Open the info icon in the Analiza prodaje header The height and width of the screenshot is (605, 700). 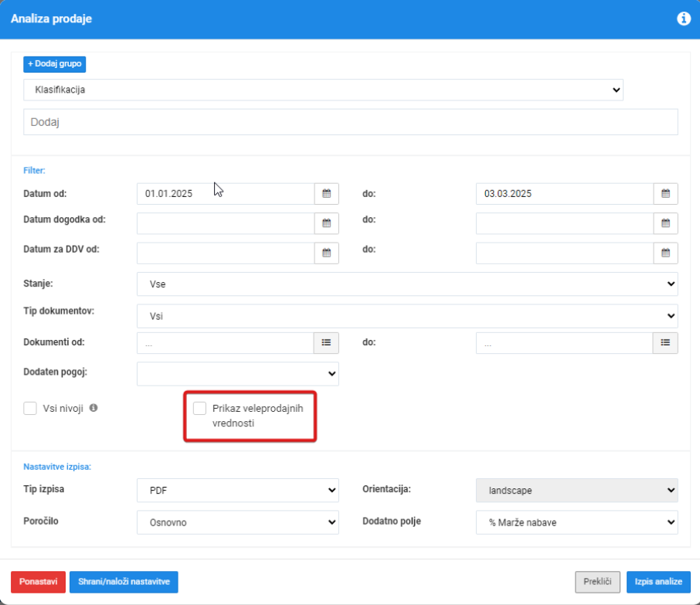tap(684, 19)
